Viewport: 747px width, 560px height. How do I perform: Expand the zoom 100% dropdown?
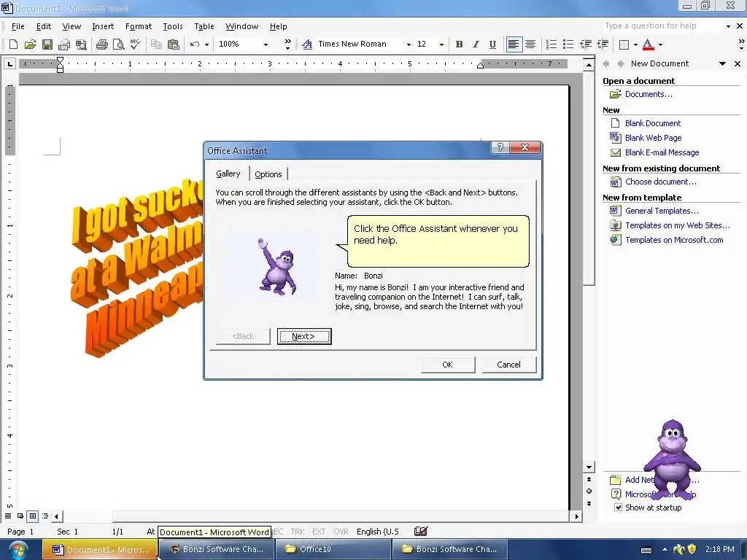[x=266, y=44]
